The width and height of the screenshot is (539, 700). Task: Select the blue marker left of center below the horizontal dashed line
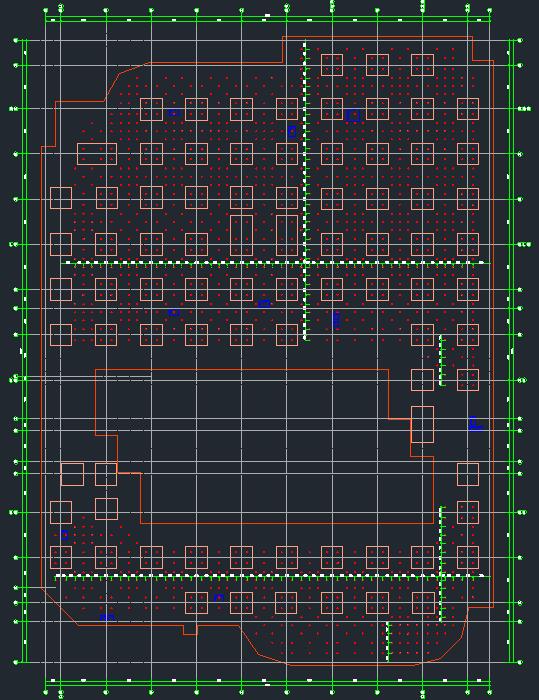point(174,312)
